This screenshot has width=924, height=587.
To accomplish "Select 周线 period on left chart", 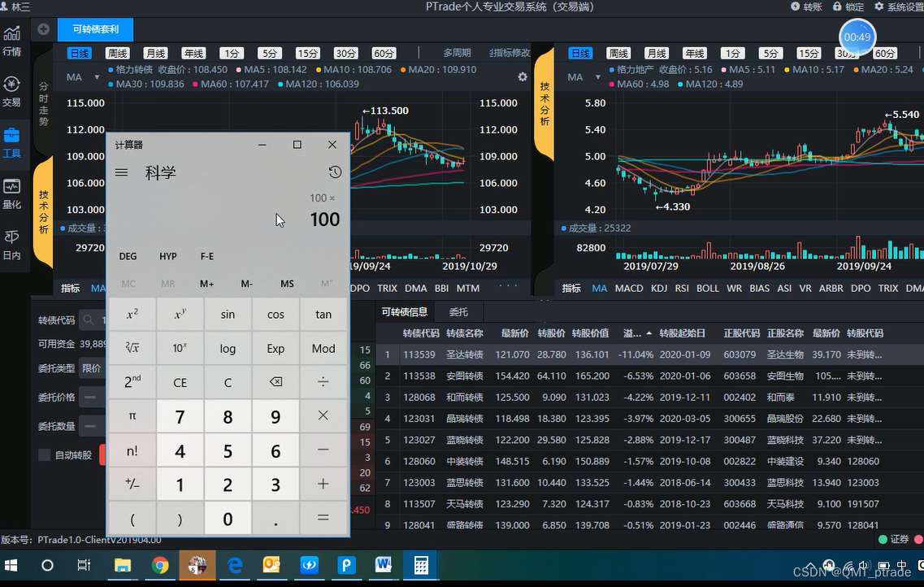I will [117, 53].
